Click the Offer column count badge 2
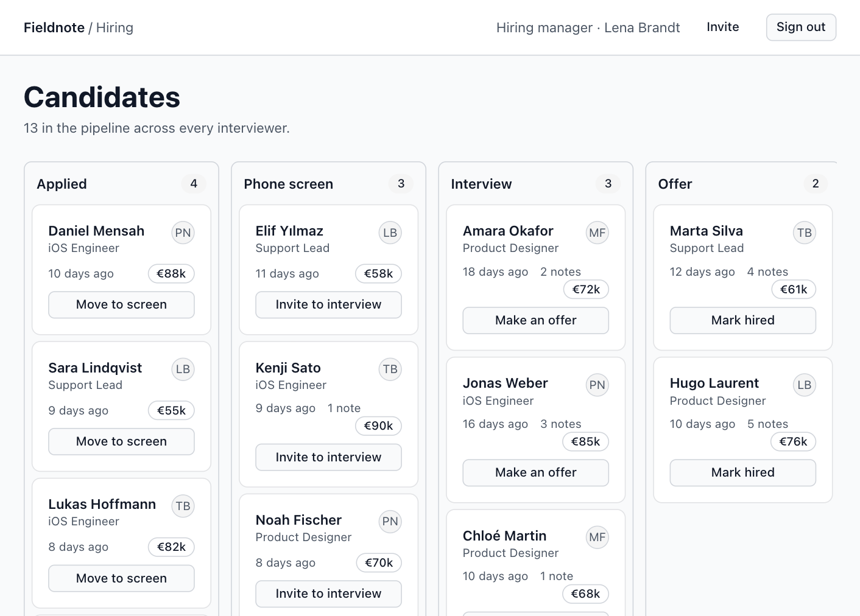The image size is (860, 616). 816,184
